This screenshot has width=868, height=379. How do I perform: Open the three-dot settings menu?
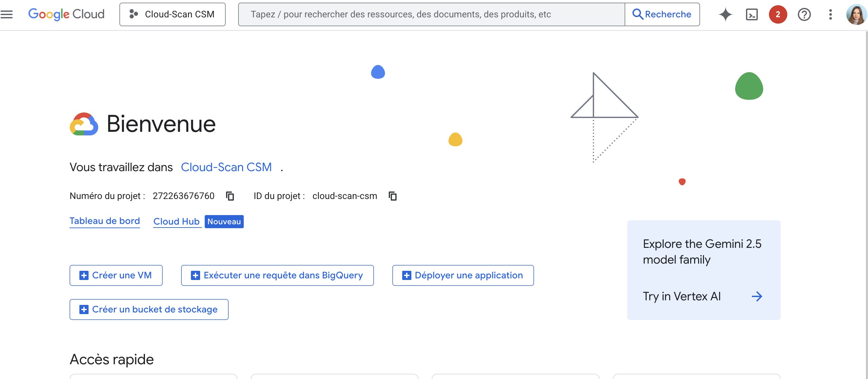coord(830,14)
